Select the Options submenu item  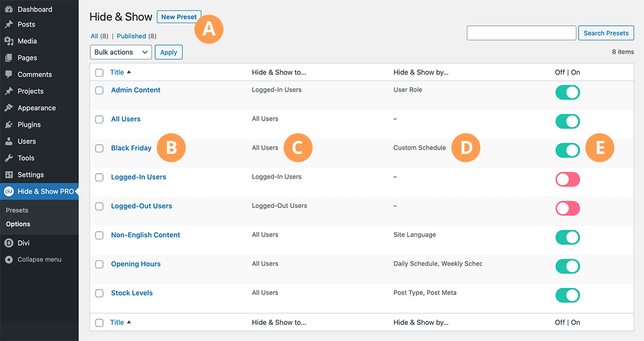coord(18,224)
